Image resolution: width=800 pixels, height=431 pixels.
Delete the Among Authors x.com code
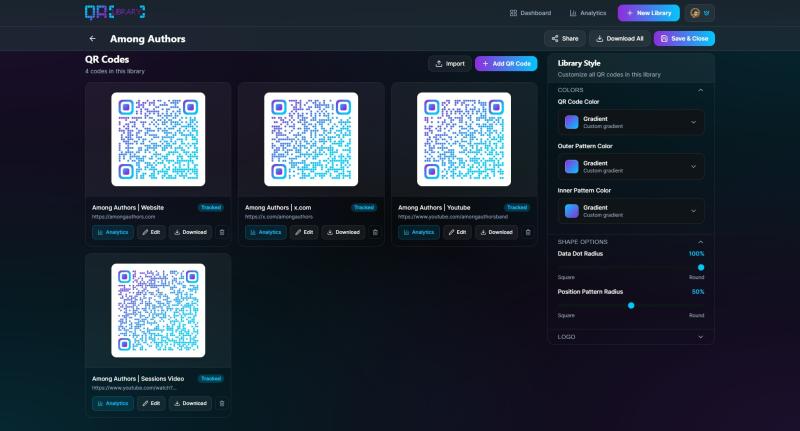pyautogui.click(x=375, y=232)
